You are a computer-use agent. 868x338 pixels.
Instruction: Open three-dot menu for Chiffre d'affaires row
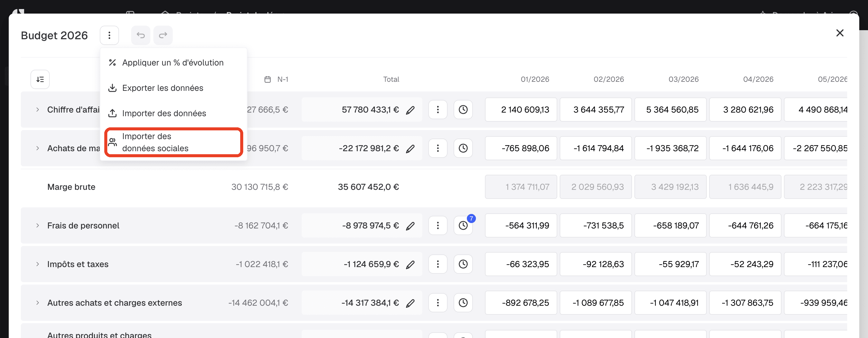(x=438, y=110)
